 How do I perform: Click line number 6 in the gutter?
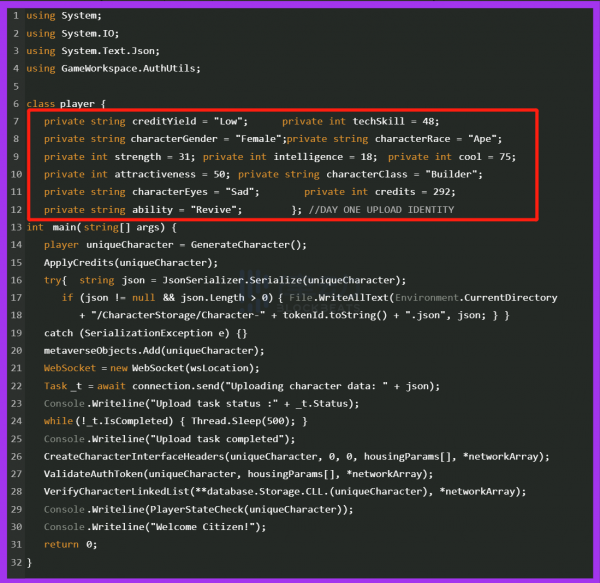17,103
